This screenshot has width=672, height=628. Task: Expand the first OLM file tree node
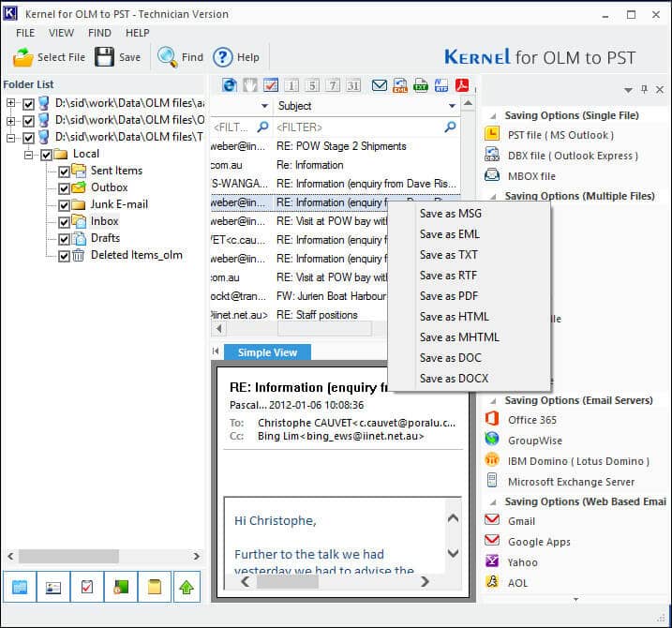[x=10, y=103]
